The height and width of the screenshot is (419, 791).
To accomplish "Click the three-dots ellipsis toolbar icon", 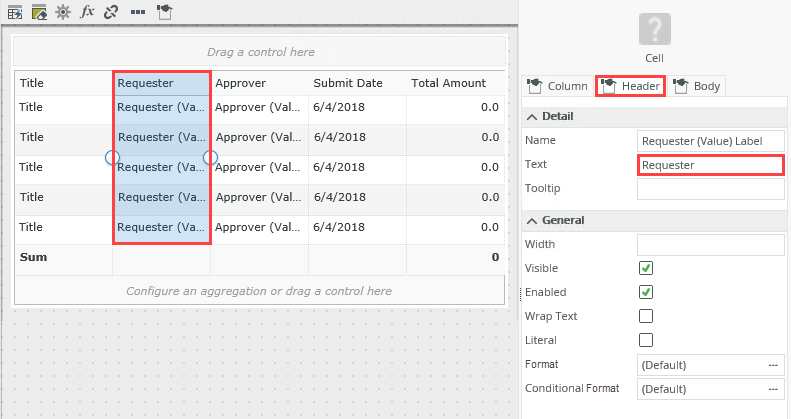I will [137, 12].
